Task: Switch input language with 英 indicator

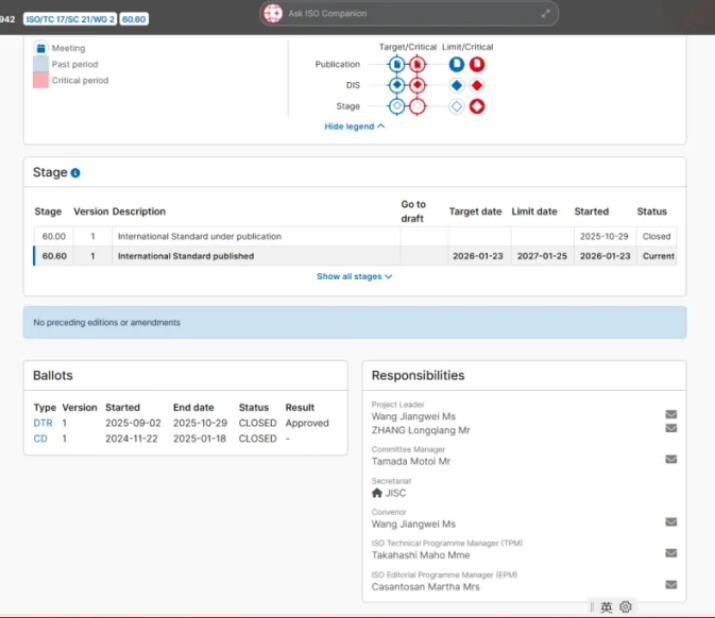Action: click(606, 607)
